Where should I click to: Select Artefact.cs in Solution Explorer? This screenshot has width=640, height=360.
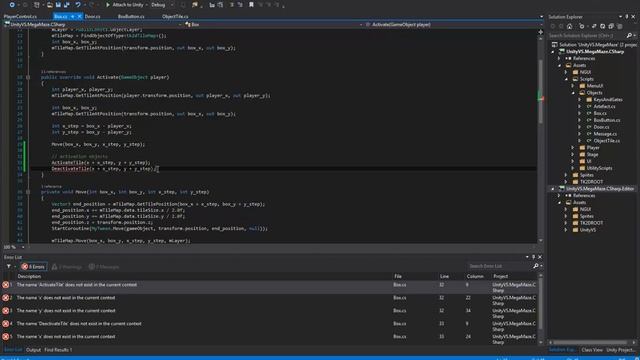pos(604,107)
